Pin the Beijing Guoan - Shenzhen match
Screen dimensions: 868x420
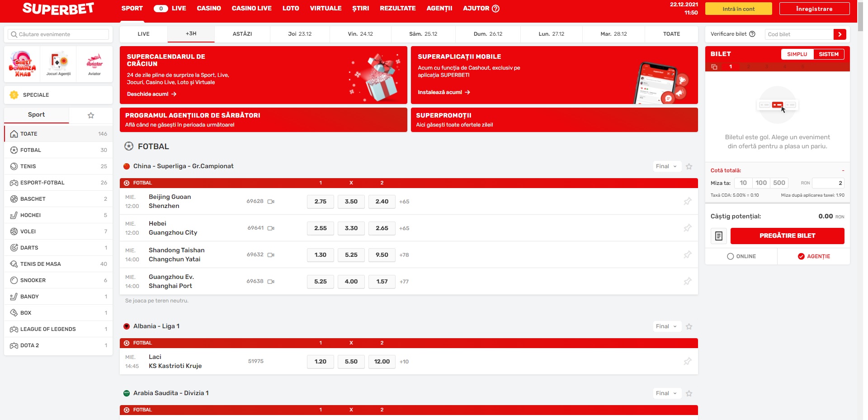pos(688,201)
